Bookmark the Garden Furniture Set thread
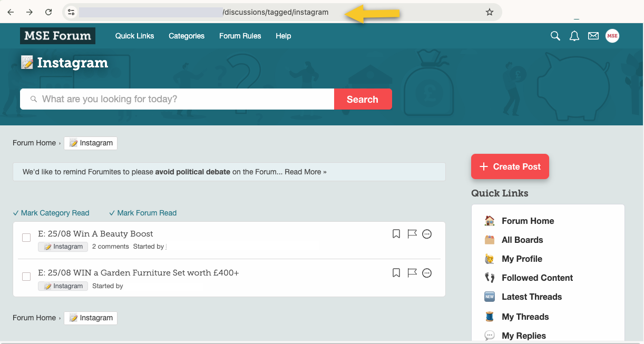 point(396,273)
